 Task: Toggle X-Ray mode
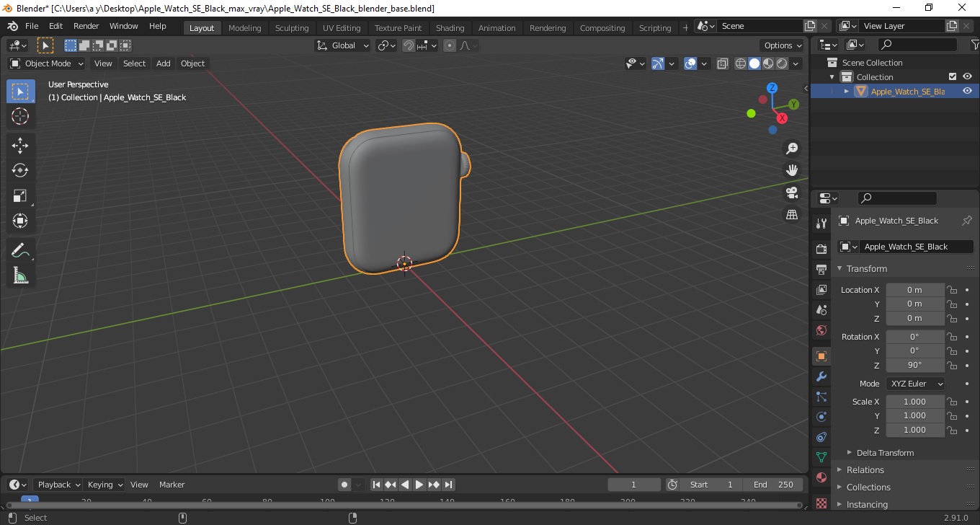(x=723, y=63)
